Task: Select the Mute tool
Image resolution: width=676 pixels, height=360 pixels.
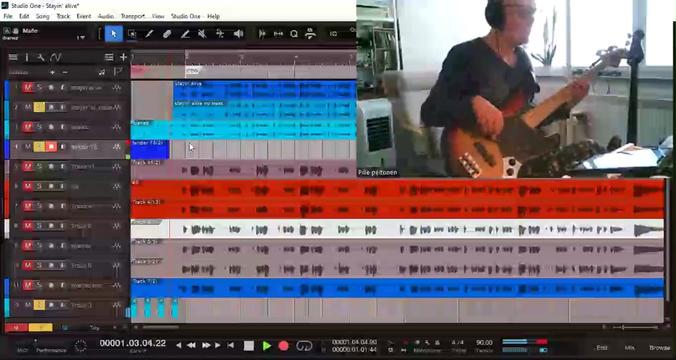Action: [x=202, y=34]
